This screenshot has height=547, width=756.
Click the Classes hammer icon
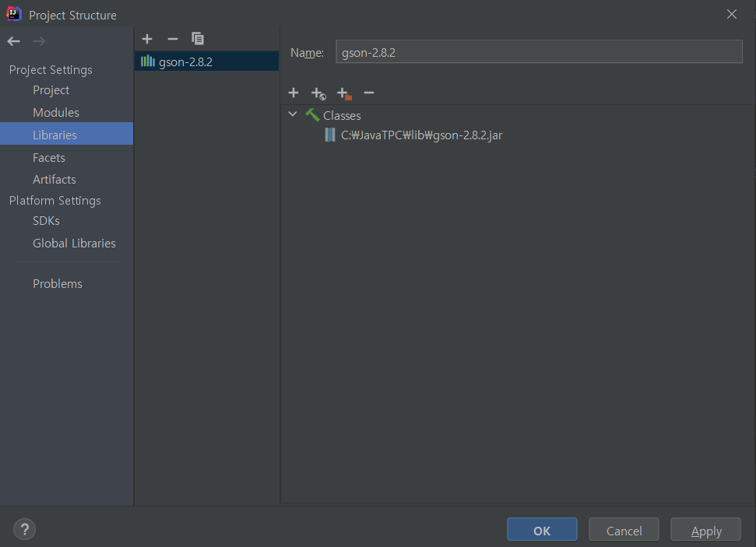click(x=312, y=115)
